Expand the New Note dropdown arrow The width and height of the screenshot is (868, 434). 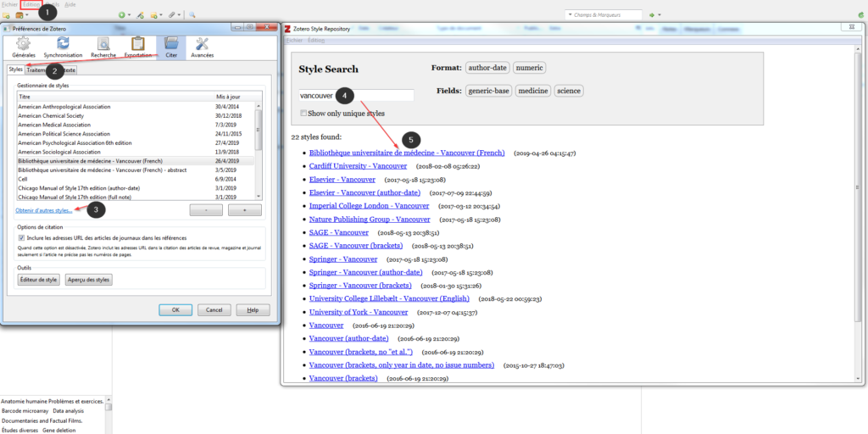161,15
